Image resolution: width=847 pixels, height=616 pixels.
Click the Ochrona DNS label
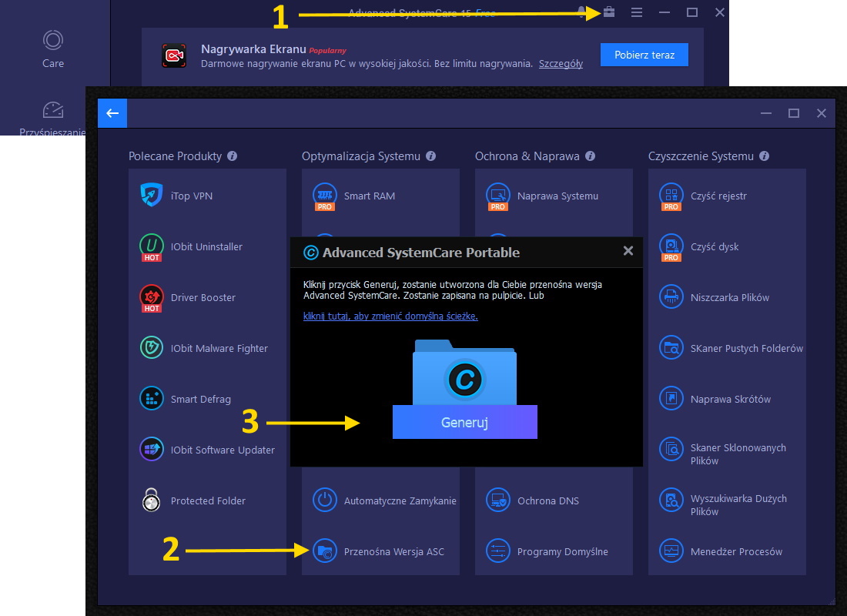click(x=547, y=501)
